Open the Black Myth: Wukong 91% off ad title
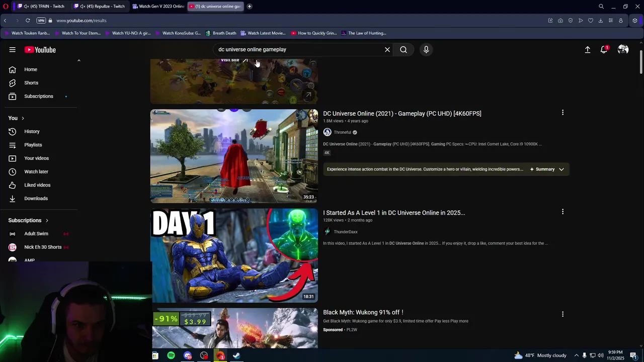Image resolution: width=644 pixels, height=362 pixels. click(x=363, y=312)
